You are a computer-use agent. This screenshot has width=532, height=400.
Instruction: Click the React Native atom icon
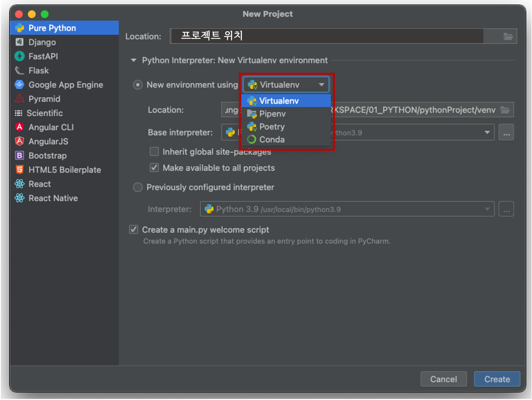click(19, 198)
